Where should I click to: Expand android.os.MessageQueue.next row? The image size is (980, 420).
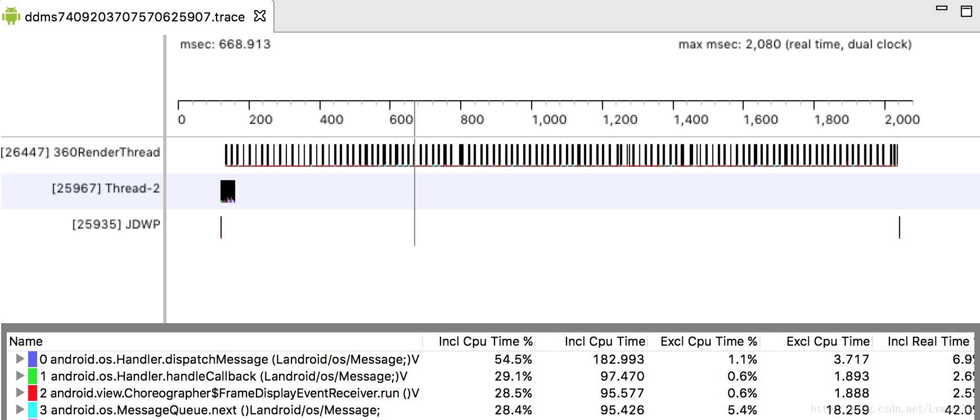[20, 409]
